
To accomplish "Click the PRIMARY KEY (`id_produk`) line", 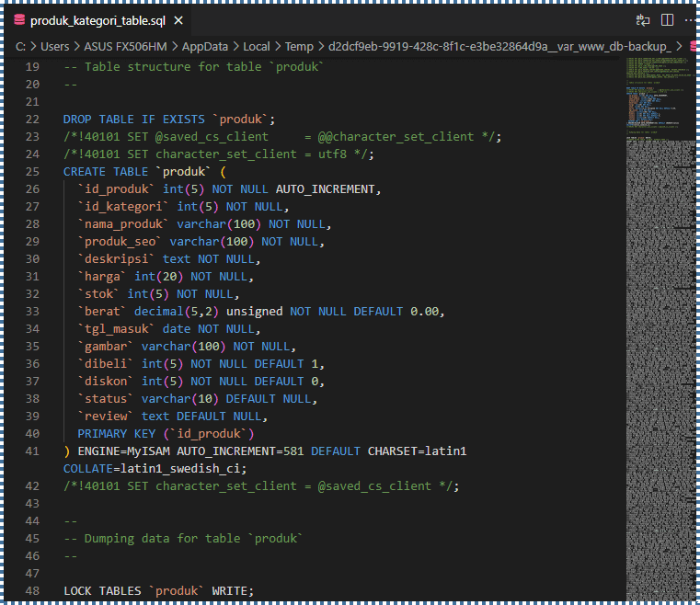I will click(166, 433).
